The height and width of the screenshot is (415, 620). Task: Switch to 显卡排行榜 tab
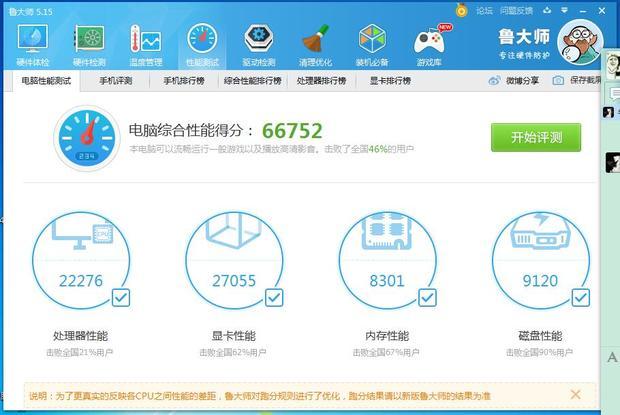click(390, 81)
